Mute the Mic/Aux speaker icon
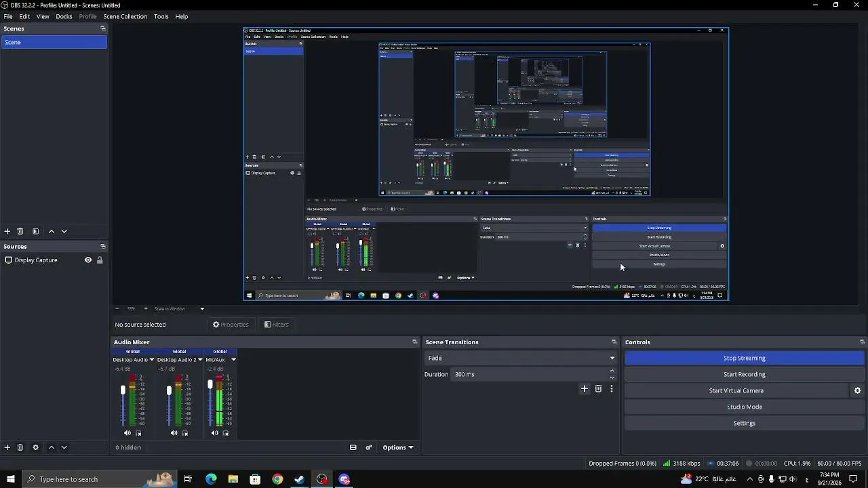 tap(215, 433)
